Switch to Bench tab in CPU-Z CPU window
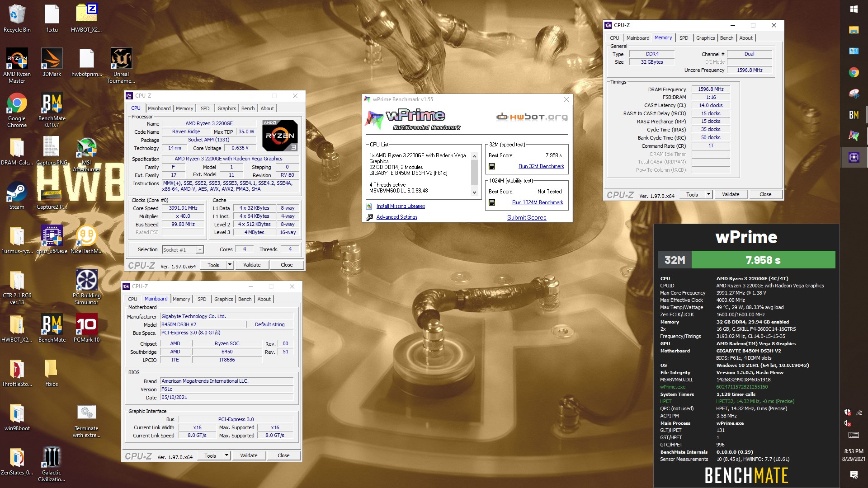This screenshot has height=488, width=868. [x=248, y=108]
